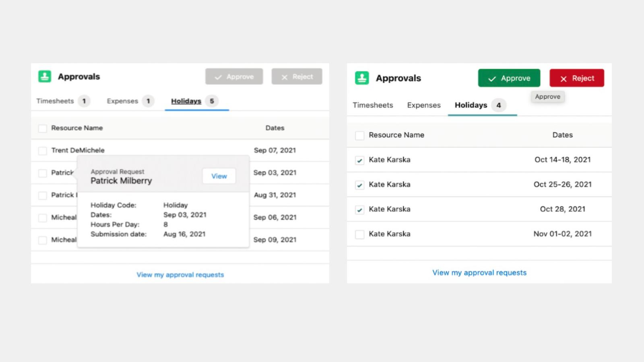Image resolution: width=644 pixels, height=362 pixels.
Task: Select the Sep 09, 2021 Micheal row checkbox
Action: [43, 240]
